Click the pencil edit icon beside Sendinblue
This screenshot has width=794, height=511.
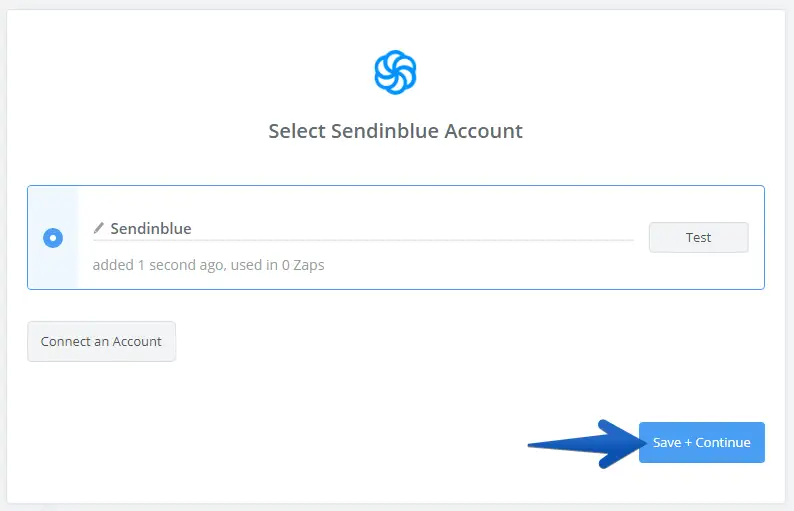[x=99, y=228]
